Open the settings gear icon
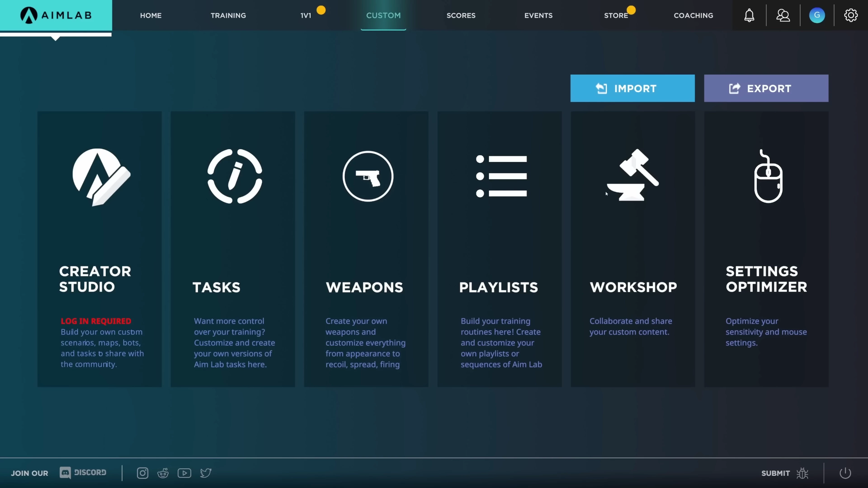 [851, 15]
